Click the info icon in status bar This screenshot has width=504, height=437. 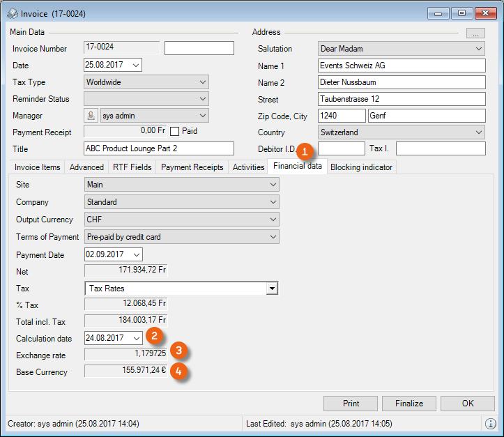tap(491, 423)
